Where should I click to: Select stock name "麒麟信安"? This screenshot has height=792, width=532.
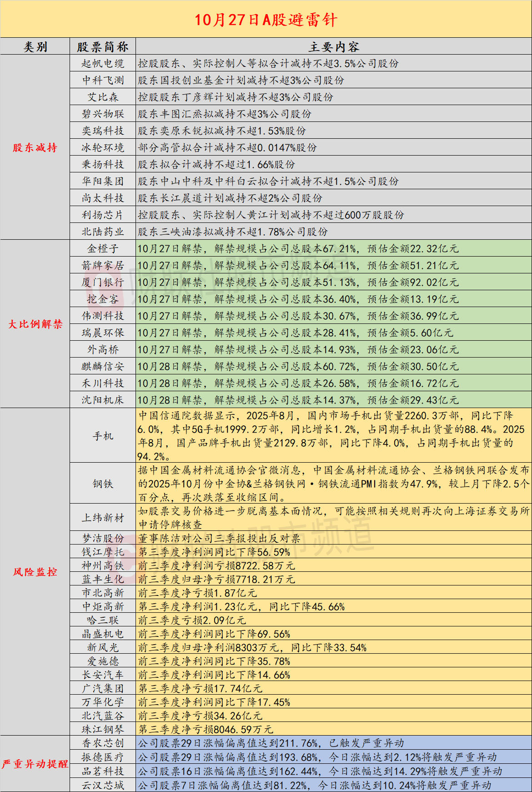[x=103, y=367]
